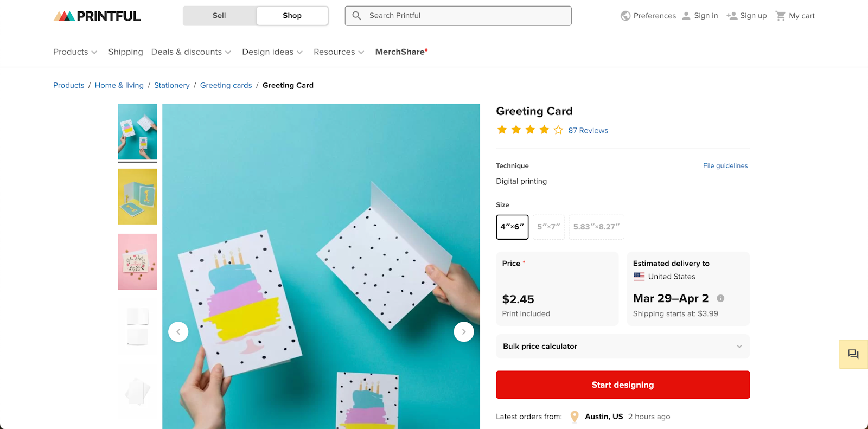Open the chat widget on the right edge
868x429 pixels.
click(853, 354)
